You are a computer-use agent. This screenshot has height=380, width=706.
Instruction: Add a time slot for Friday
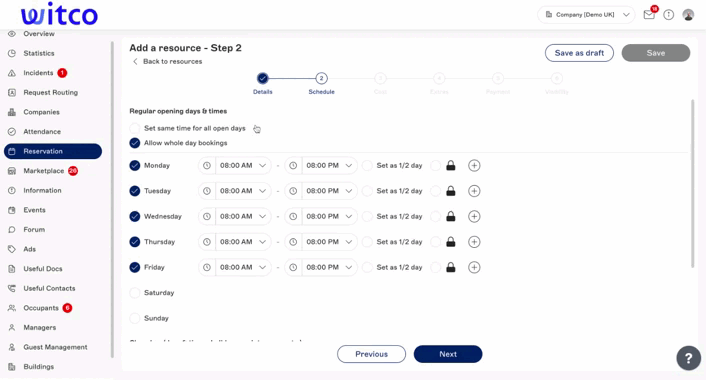click(474, 267)
